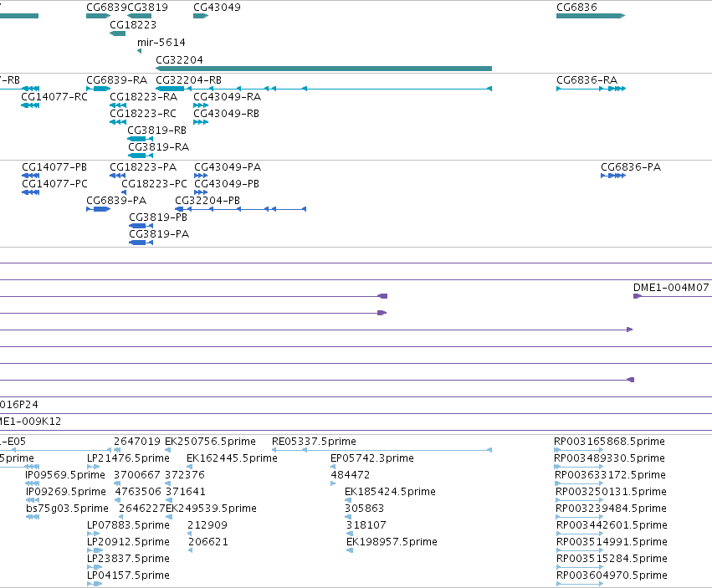712x588 pixels.
Task: Select transcript CG3819-RB
Action: [157, 130]
